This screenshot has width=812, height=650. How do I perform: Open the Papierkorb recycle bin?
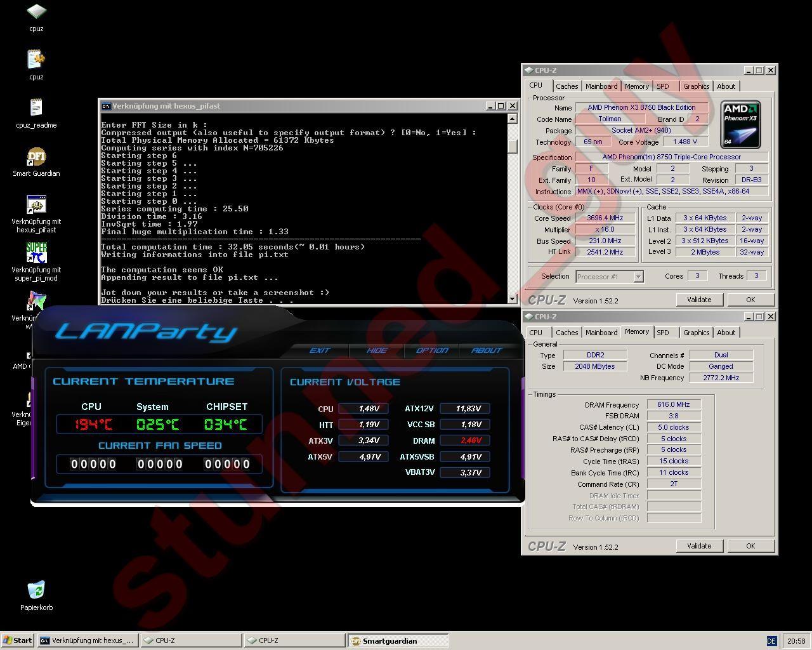point(36,590)
